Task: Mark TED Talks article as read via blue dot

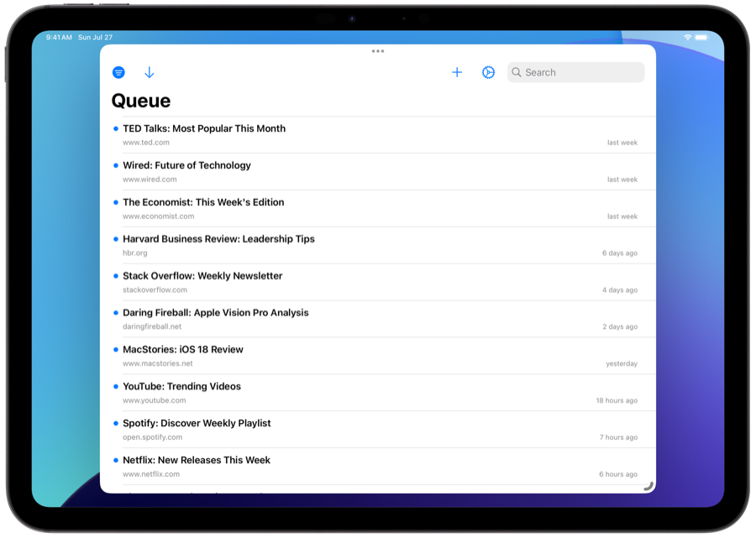Action: pyautogui.click(x=115, y=128)
